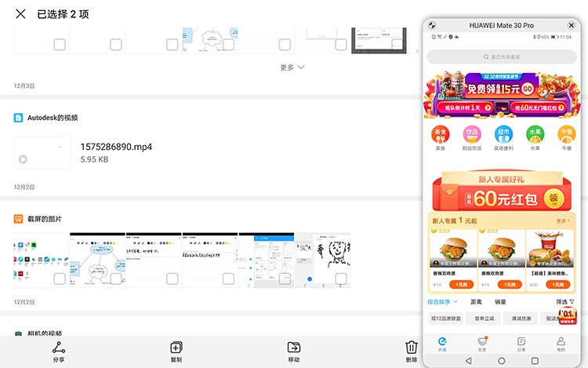The image size is (588, 368).
Task: Open the 【超值】美味鳗鱼 burger combo picture
Action: (x=550, y=249)
